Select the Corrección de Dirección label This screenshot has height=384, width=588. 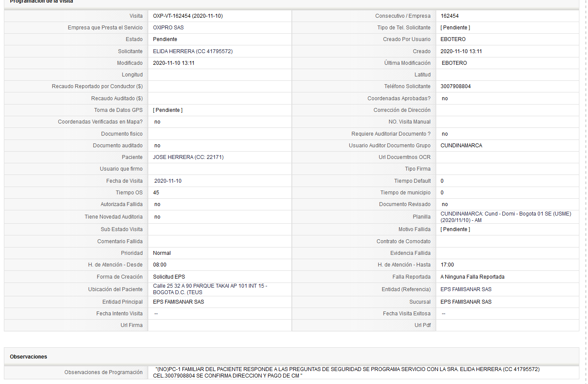click(402, 110)
